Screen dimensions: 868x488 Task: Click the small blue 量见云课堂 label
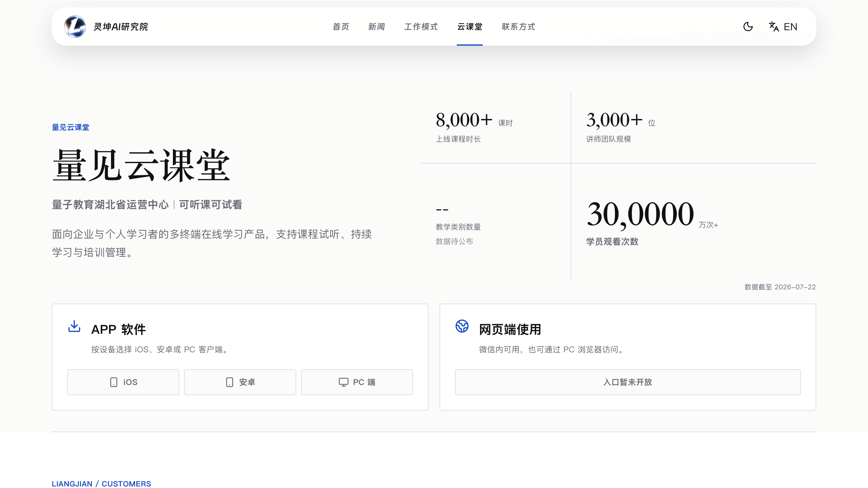pyautogui.click(x=70, y=127)
